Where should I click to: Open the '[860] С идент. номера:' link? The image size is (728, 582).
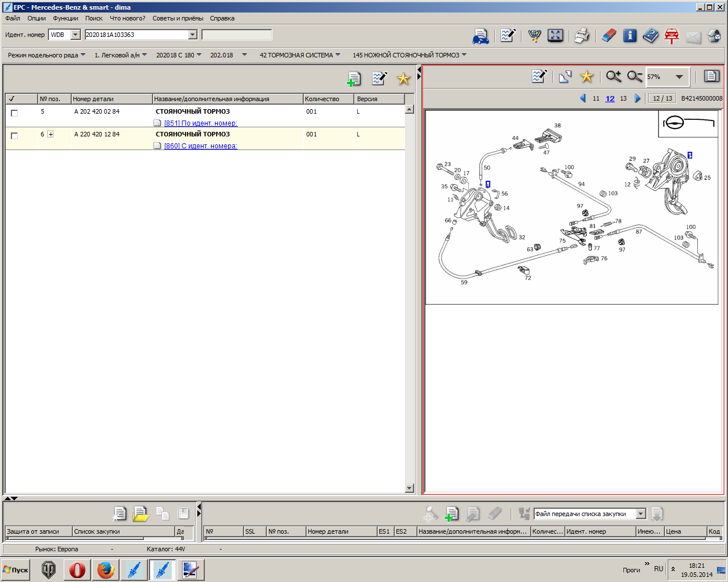click(x=201, y=146)
